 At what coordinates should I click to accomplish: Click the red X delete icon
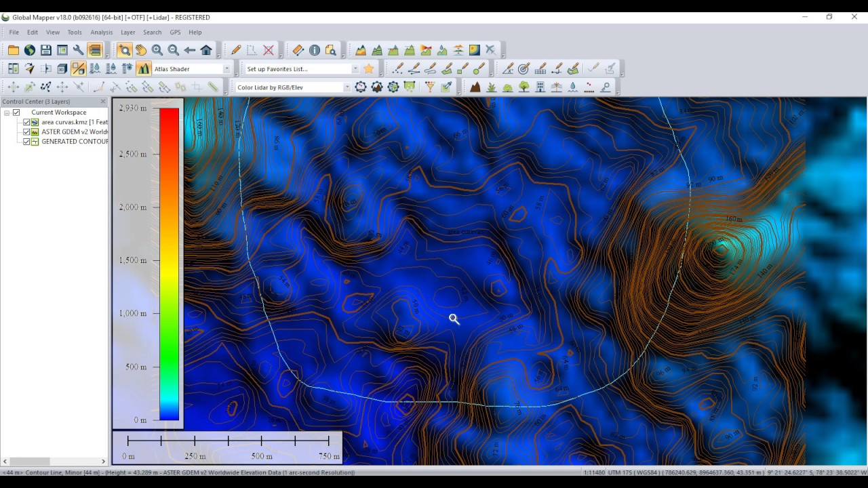(x=269, y=50)
